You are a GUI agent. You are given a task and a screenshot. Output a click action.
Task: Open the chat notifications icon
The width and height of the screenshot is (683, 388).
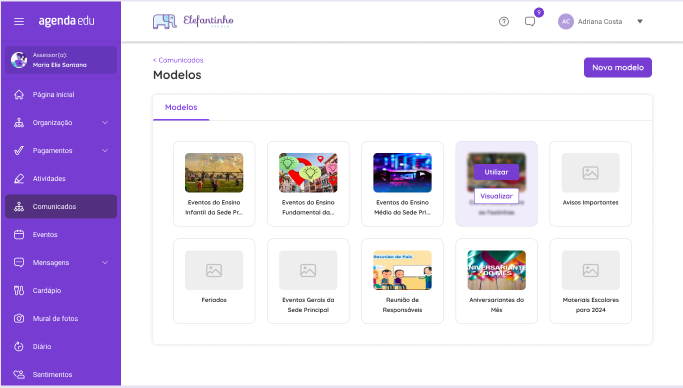[x=530, y=21]
